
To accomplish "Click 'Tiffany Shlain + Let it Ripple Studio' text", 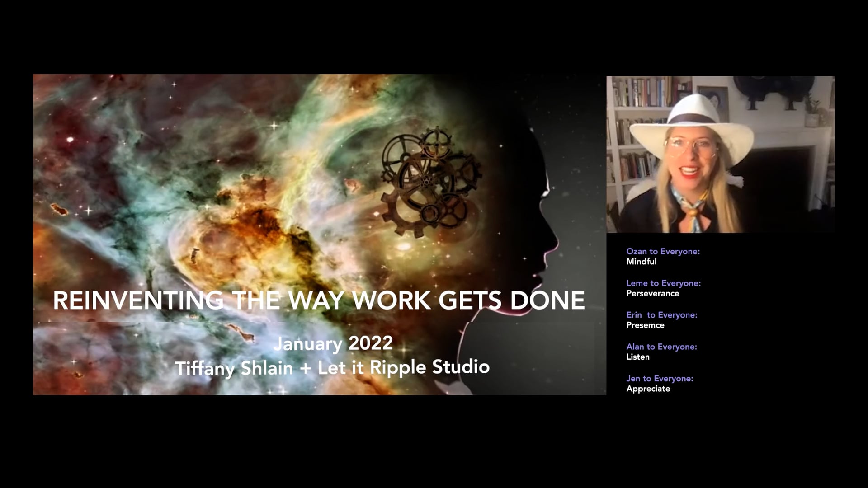I will (x=332, y=368).
